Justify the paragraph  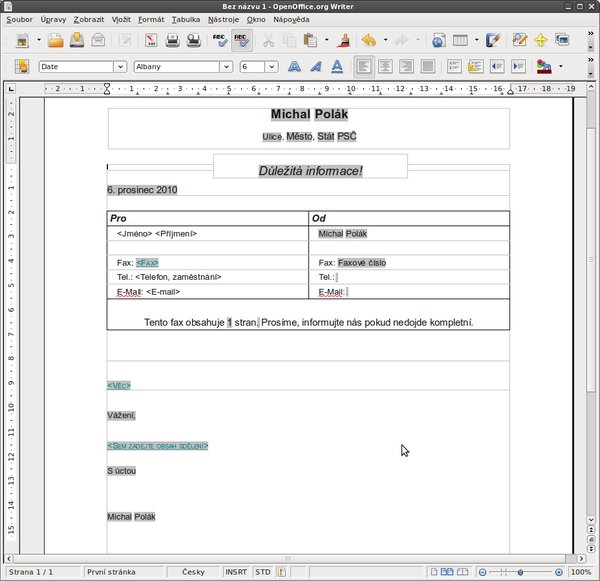428,67
